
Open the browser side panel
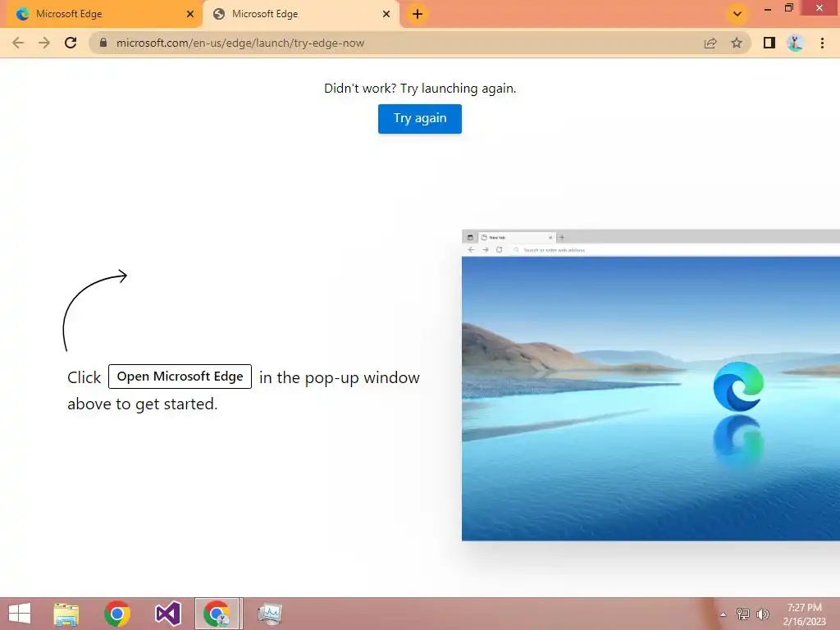[x=769, y=43]
